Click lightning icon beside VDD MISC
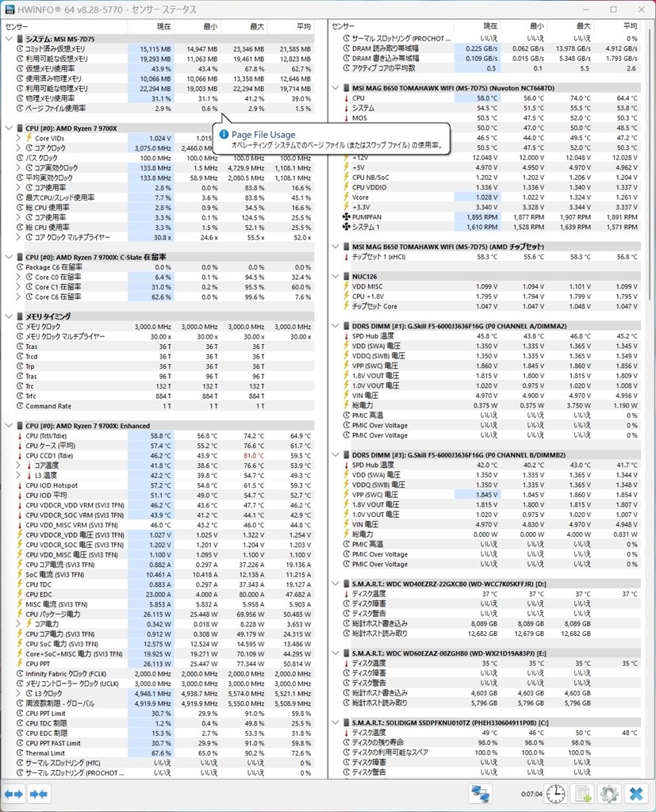This screenshot has width=656, height=812. coord(346,286)
